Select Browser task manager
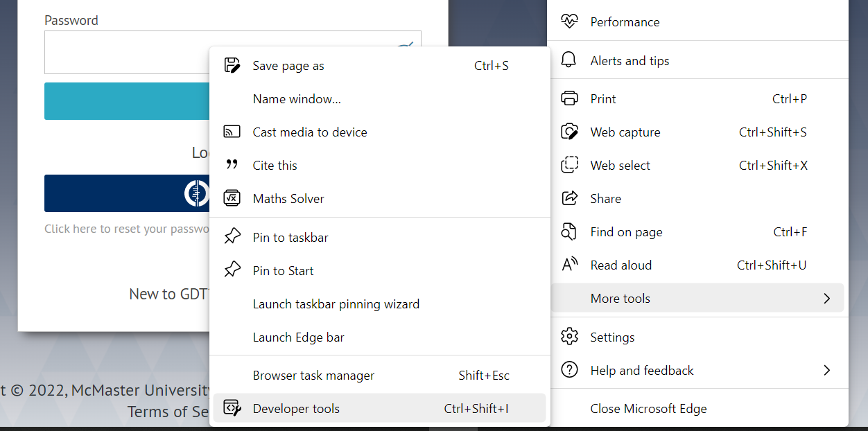This screenshot has width=868, height=431. coord(313,375)
